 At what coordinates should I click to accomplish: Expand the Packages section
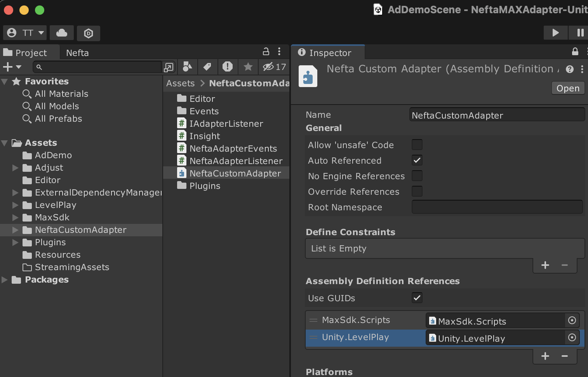[x=5, y=280]
